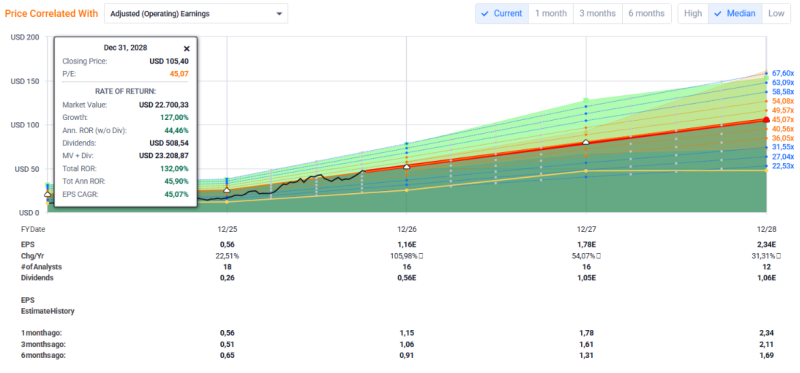Select the High estimate option
The image size is (800, 373).
click(x=693, y=14)
